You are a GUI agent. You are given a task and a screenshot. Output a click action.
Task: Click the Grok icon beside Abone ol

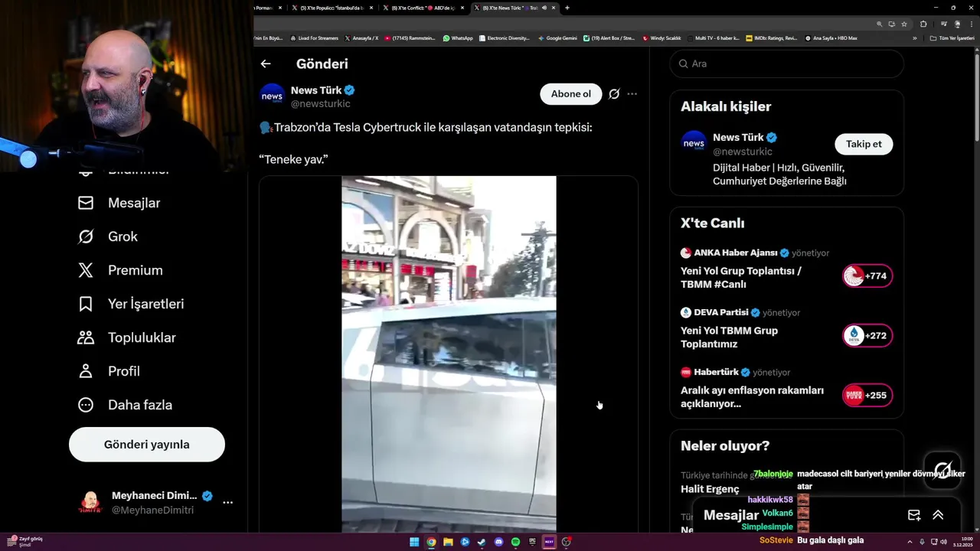click(614, 94)
